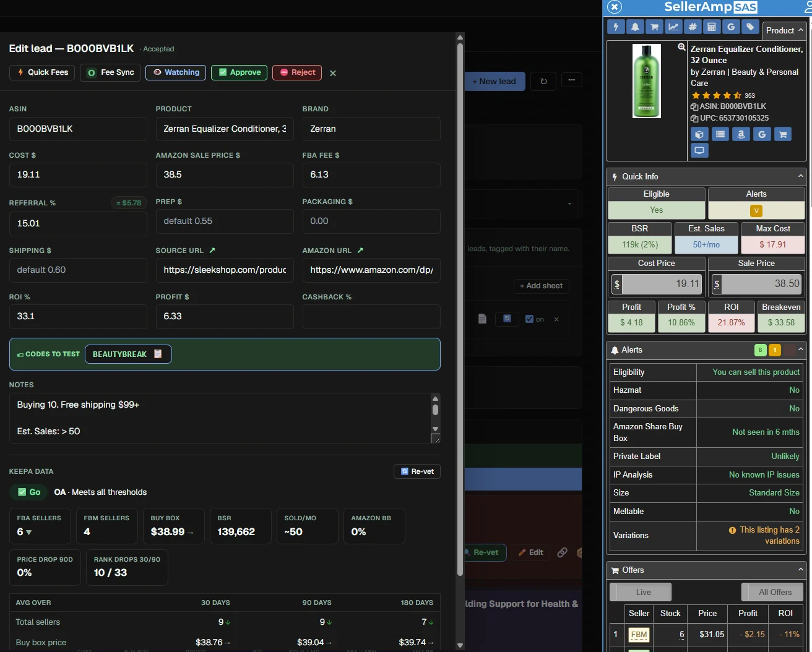Click the lightning bolt icon in SellerAmp toolbar

pos(616,27)
